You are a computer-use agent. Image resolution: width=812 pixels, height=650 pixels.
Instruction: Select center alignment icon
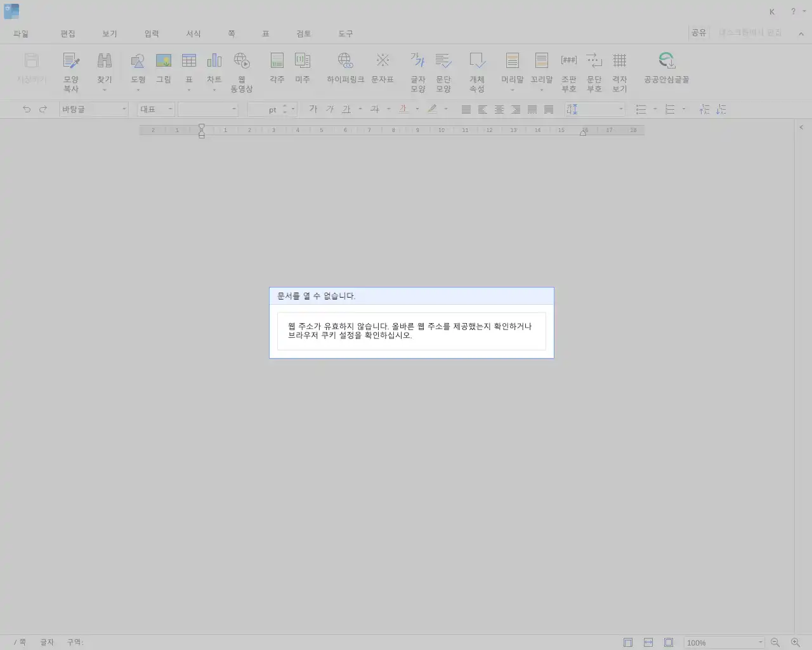point(499,110)
